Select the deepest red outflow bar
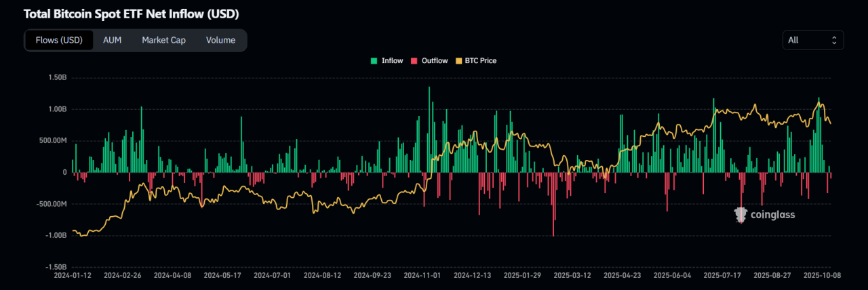This screenshot has height=290, width=868. point(553,203)
